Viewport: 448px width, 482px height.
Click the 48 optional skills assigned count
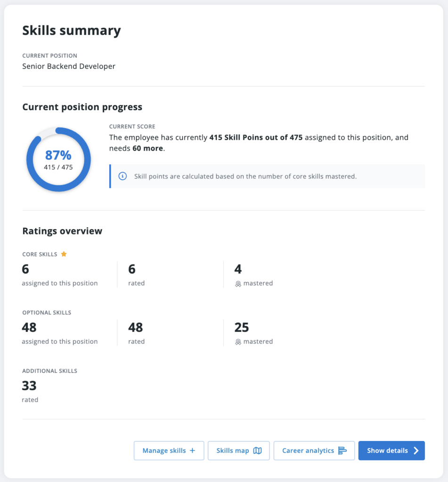pyautogui.click(x=29, y=327)
